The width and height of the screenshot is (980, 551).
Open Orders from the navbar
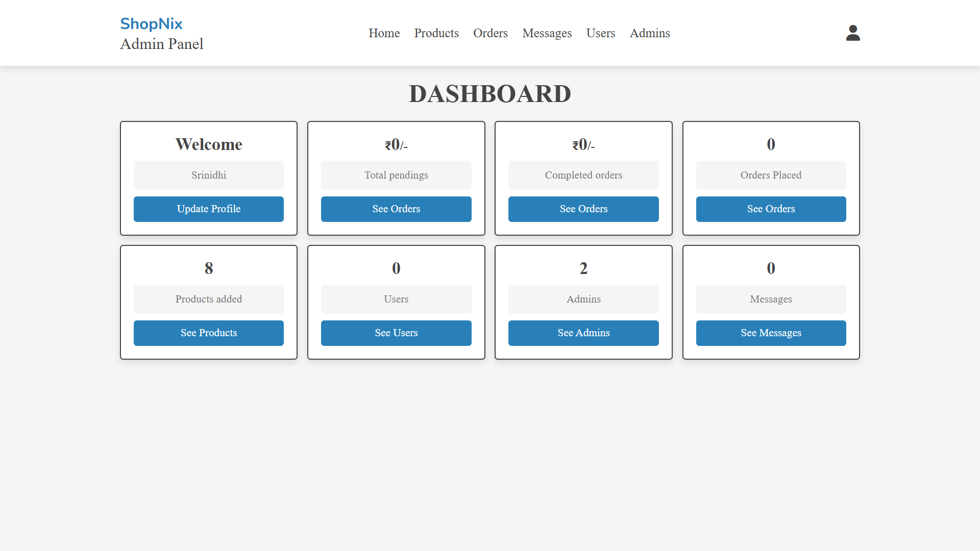point(490,33)
